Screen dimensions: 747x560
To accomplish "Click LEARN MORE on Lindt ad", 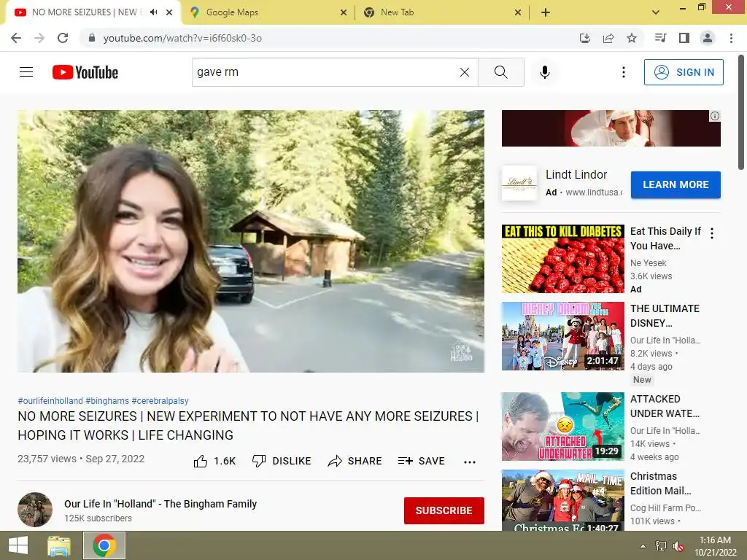I will pos(676,184).
